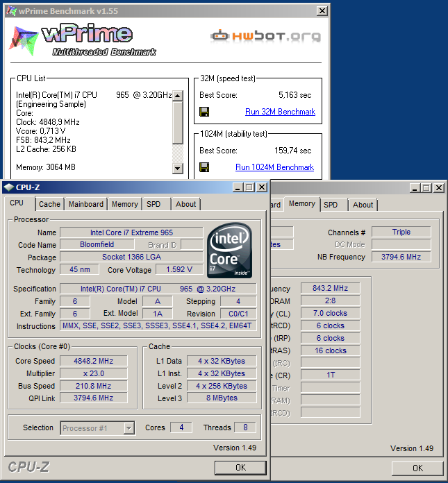
Task: Click the save icon in 32M speed test
Action: (x=204, y=112)
